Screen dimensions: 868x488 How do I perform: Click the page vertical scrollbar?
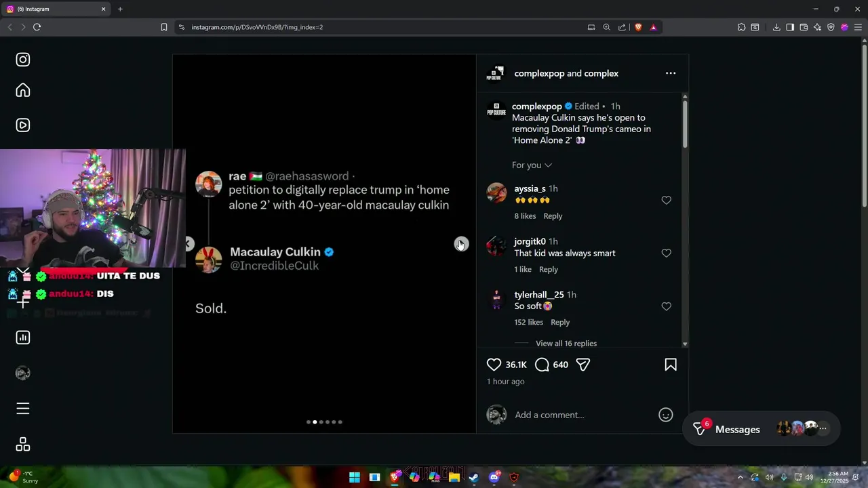[x=864, y=125]
